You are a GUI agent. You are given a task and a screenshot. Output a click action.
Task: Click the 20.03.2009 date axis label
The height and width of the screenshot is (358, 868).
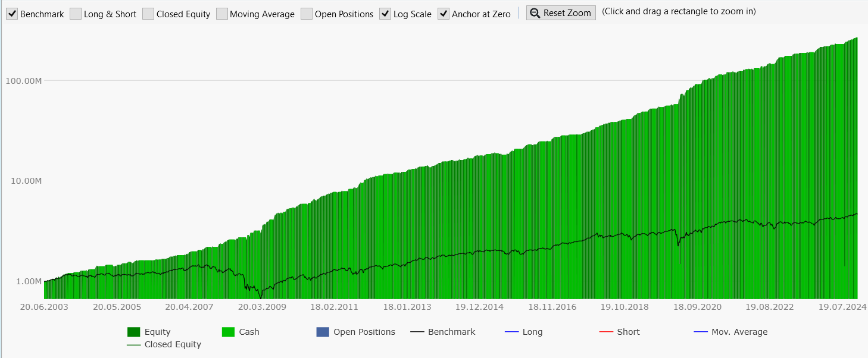tap(262, 307)
